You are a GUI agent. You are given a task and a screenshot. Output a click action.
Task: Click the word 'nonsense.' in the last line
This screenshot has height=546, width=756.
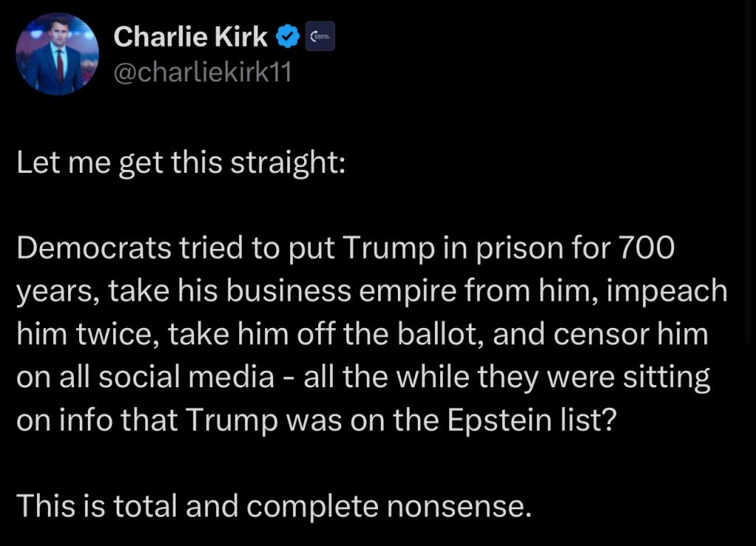tap(459, 508)
